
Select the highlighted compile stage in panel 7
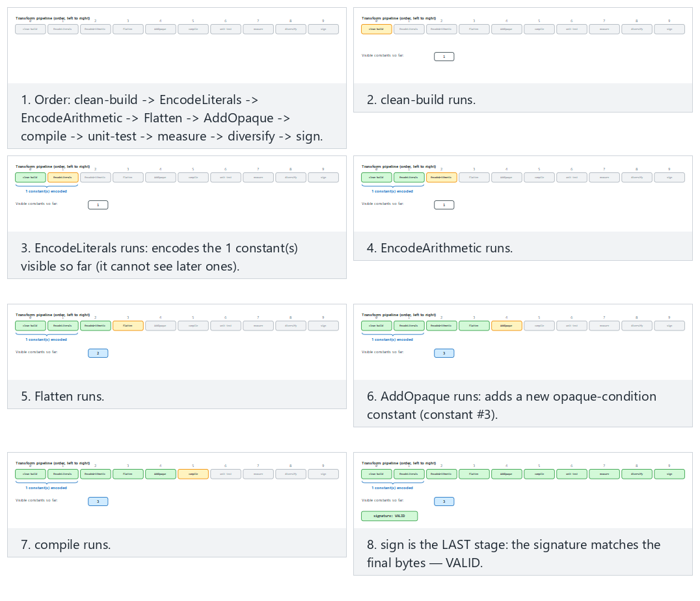pyautogui.click(x=193, y=474)
